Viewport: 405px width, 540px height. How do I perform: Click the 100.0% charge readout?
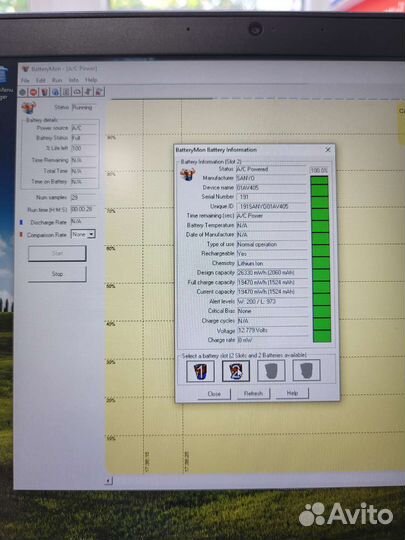pos(319,170)
